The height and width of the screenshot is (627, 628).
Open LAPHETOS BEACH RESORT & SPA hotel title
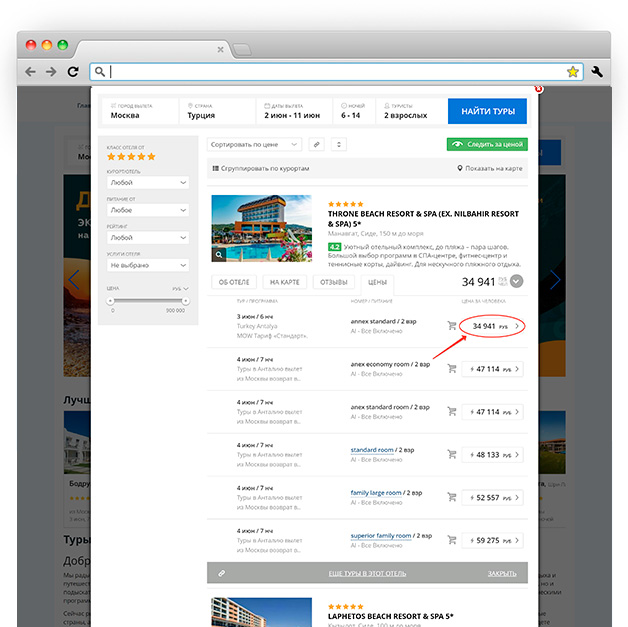(x=390, y=616)
